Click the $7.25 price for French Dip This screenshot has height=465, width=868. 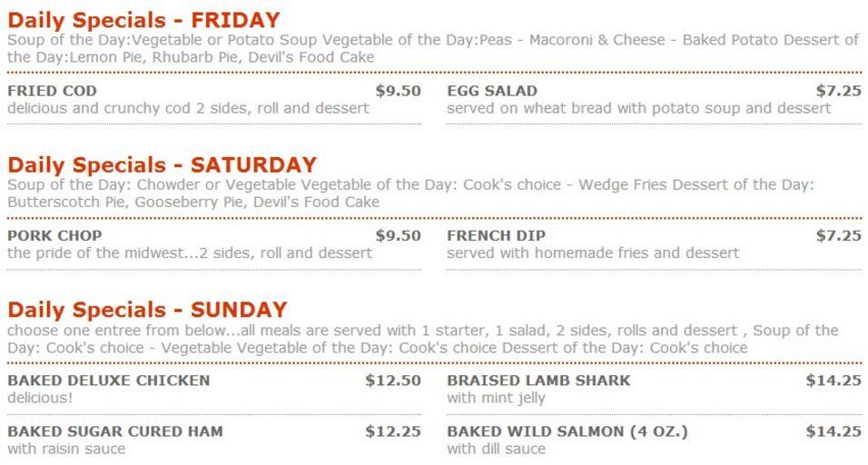coord(838,236)
